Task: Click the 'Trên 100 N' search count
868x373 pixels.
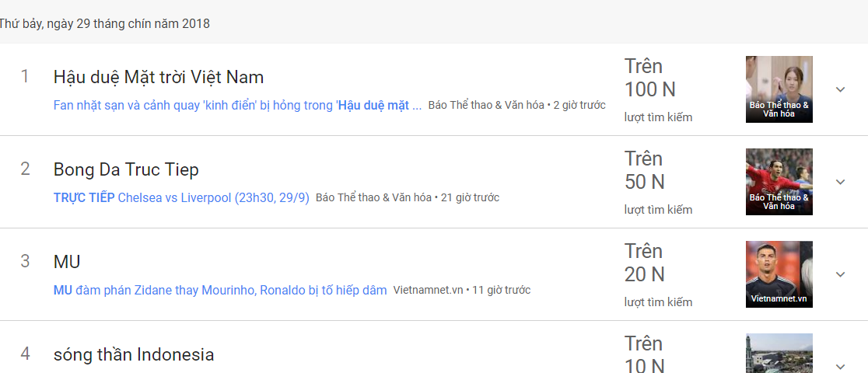Action: [649, 78]
